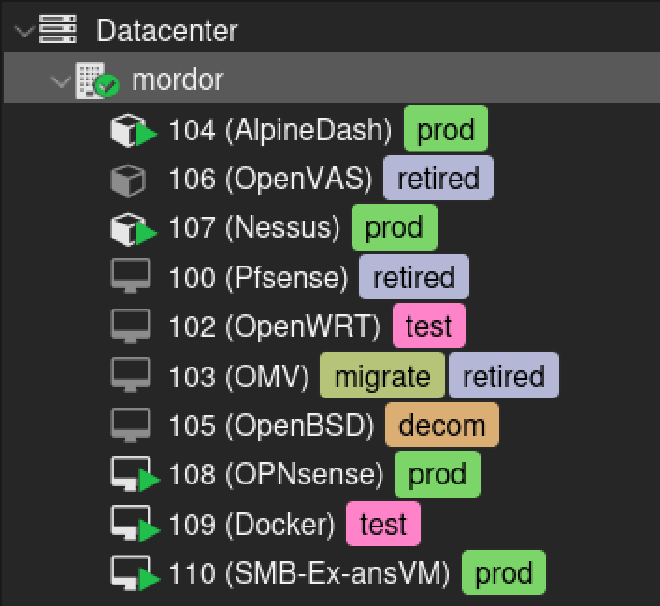660x606 pixels.
Task: Click the running VM icon for 108 OPNsense
Action: tap(131, 475)
